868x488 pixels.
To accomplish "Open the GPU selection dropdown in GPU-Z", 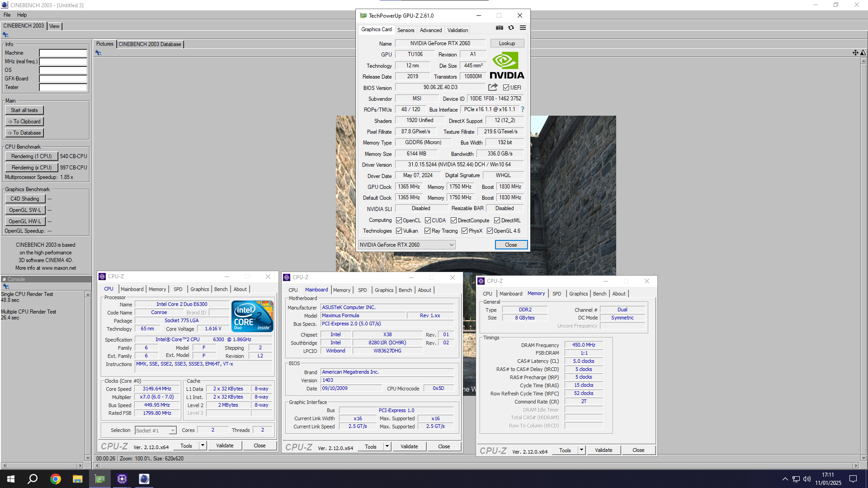I will 406,245.
